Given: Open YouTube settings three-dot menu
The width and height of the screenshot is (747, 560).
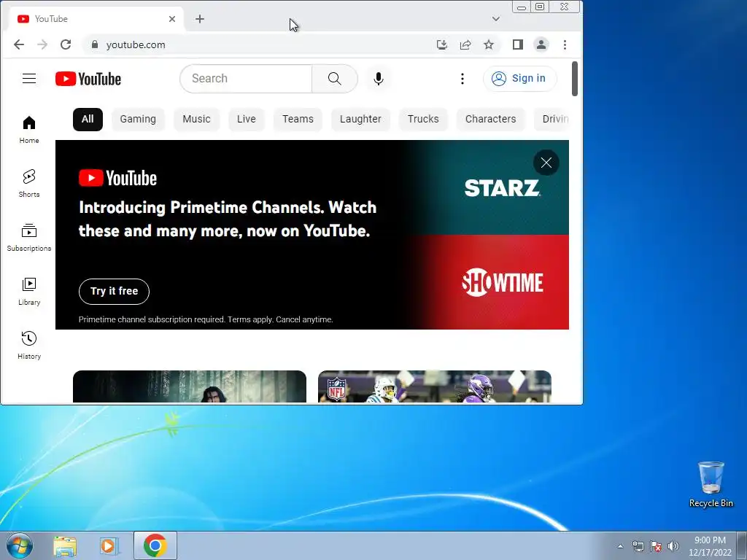Looking at the screenshot, I should [x=462, y=79].
